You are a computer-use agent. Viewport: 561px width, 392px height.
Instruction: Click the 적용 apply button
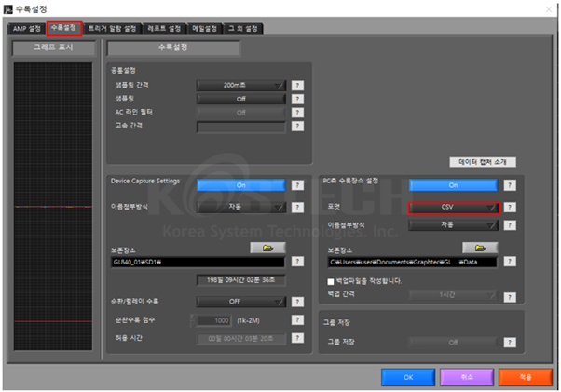(x=526, y=377)
